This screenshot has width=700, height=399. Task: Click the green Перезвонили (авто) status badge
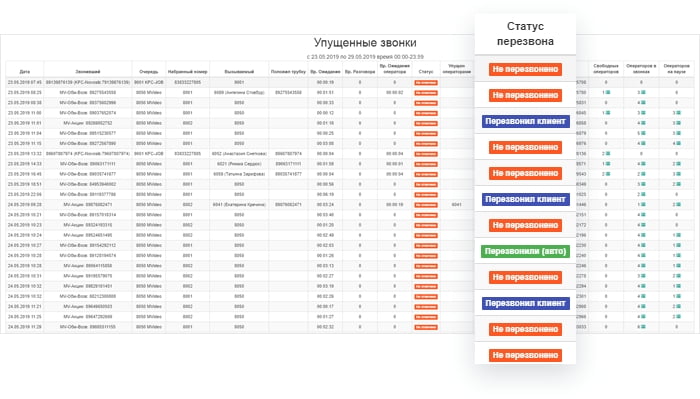(x=525, y=251)
